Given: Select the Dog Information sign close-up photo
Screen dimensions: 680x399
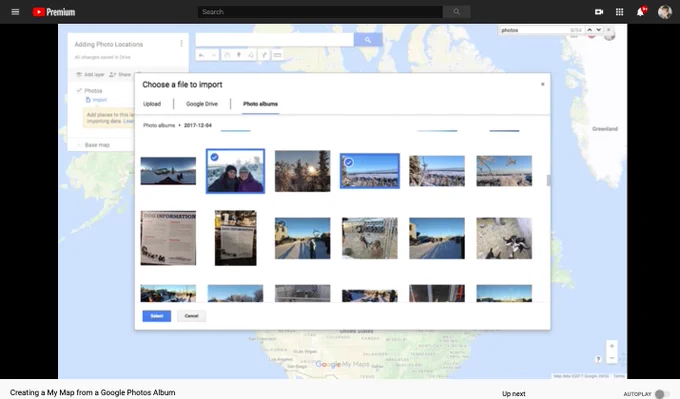Looking at the screenshot, I should (168, 238).
